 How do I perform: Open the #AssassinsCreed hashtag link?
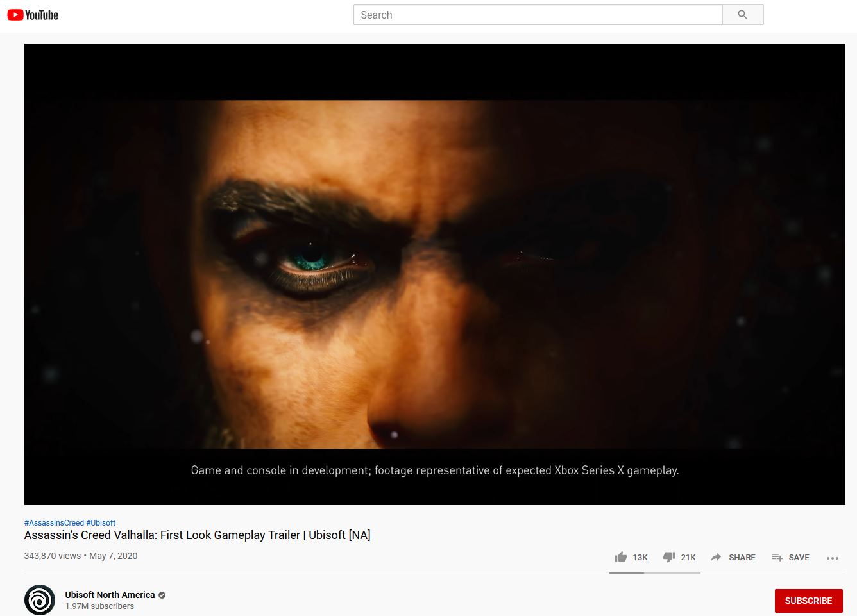click(54, 523)
